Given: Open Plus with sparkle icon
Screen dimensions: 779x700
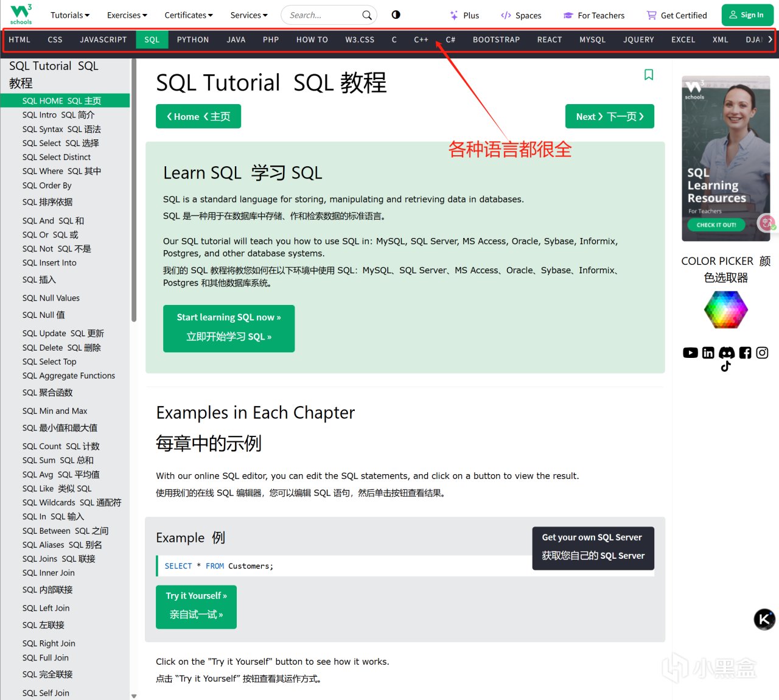Looking at the screenshot, I should [464, 15].
